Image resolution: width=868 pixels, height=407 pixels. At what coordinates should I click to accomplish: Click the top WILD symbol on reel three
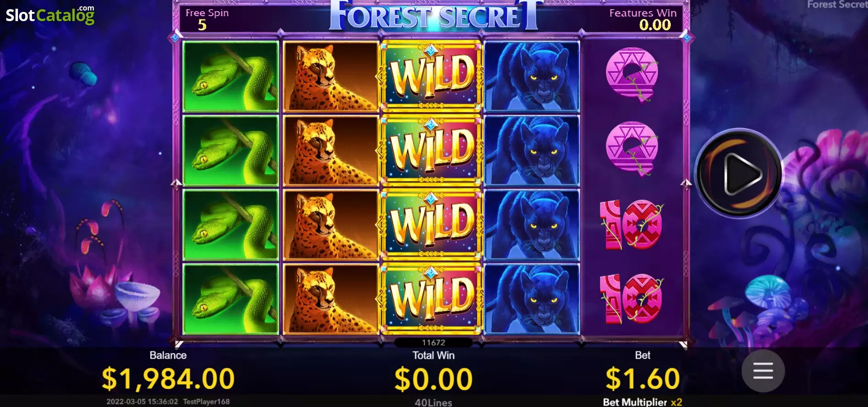tap(431, 77)
